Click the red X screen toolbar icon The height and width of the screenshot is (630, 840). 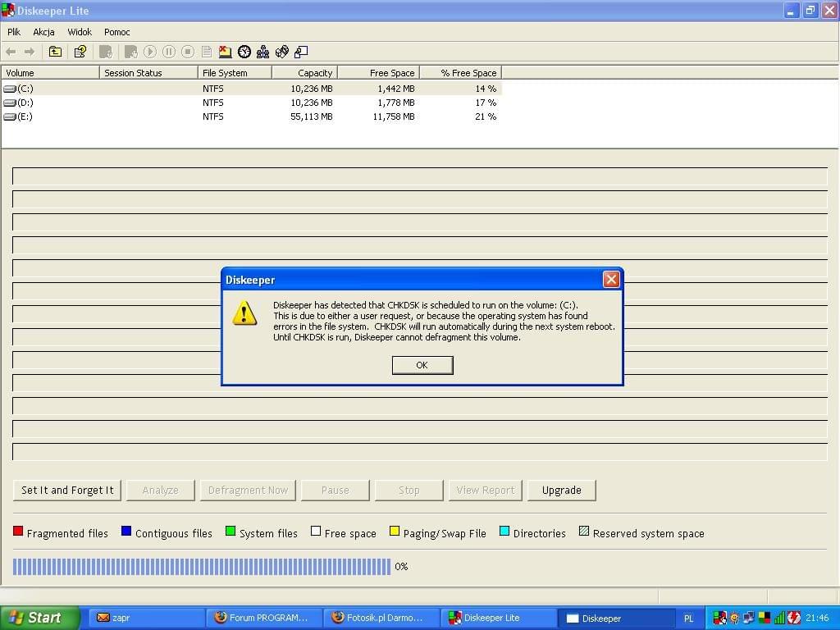(226, 52)
